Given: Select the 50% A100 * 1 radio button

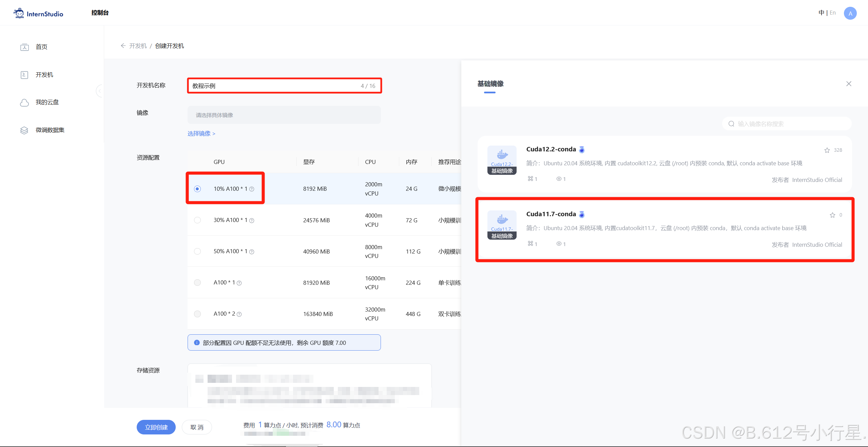Looking at the screenshot, I should (197, 252).
